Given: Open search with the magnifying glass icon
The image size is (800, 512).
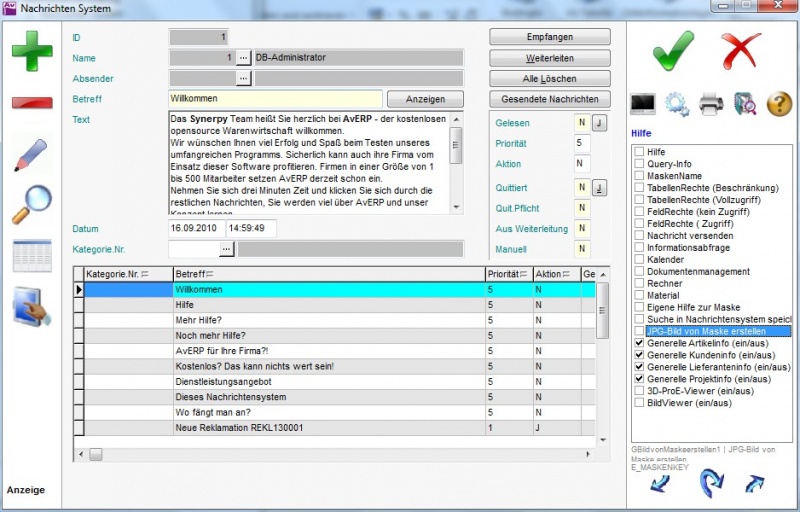Looking at the screenshot, I should point(32,205).
